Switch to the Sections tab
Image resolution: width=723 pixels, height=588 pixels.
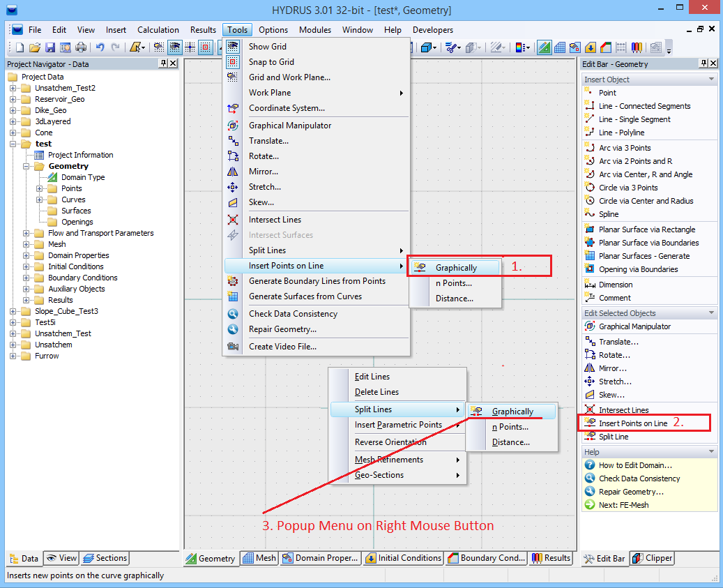[x=105, y=558]
